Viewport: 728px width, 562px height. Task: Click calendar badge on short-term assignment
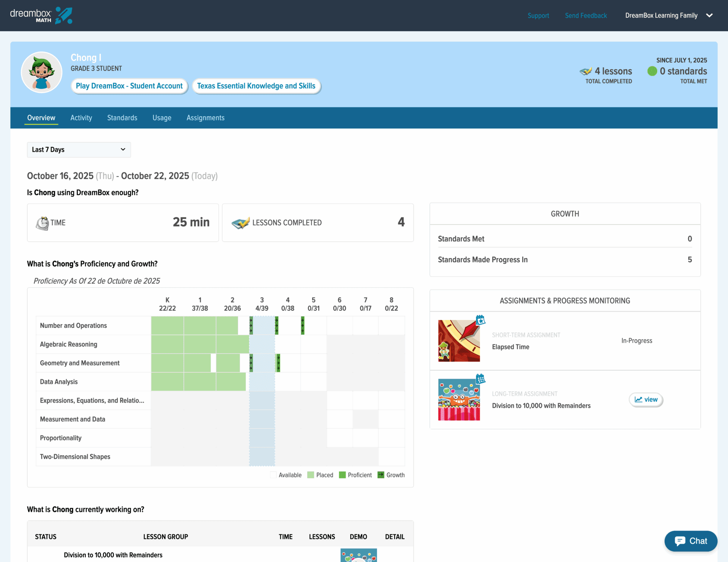click(480, 320)
